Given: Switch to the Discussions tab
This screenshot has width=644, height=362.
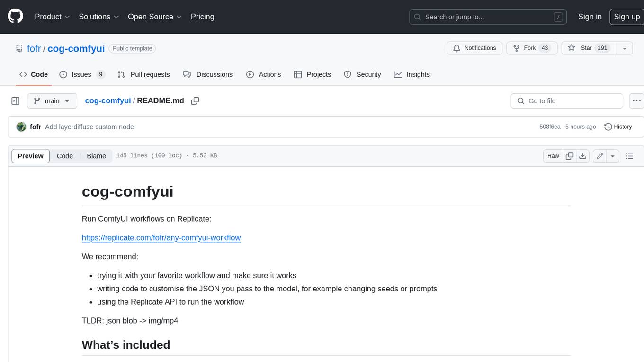Looking at the screenshot, I should pyautogui.click(x=207, y=74).
